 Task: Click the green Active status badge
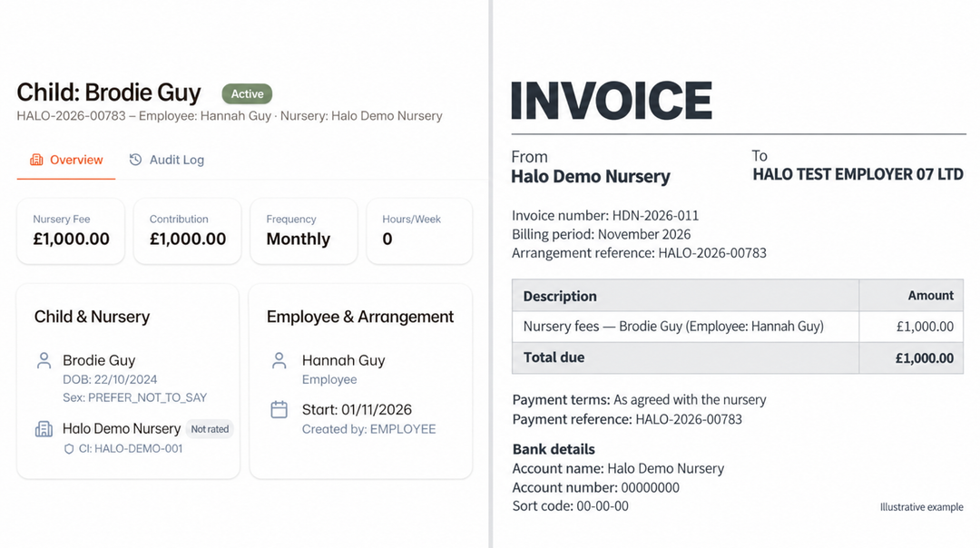point(247,93)
